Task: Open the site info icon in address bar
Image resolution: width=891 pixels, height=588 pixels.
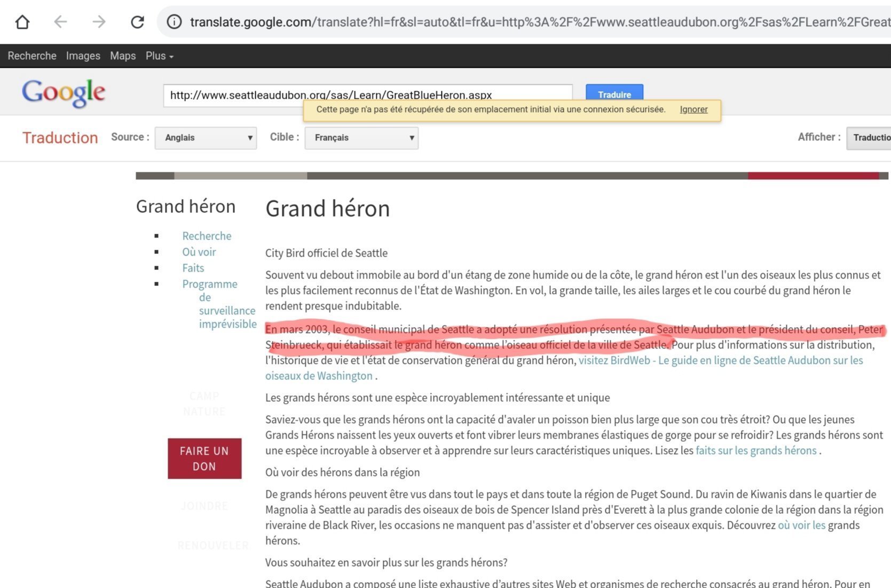Action: tap(174, 22)
